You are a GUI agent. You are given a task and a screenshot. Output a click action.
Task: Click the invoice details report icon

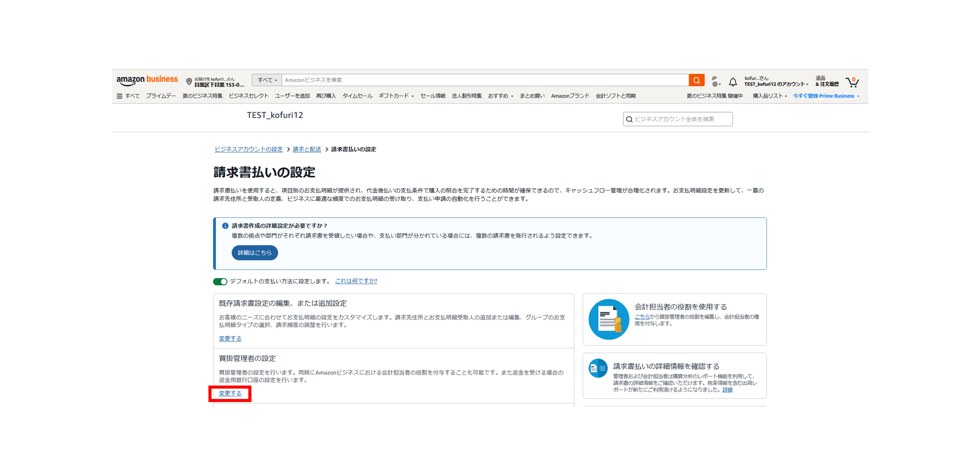[x=597, y=368]
